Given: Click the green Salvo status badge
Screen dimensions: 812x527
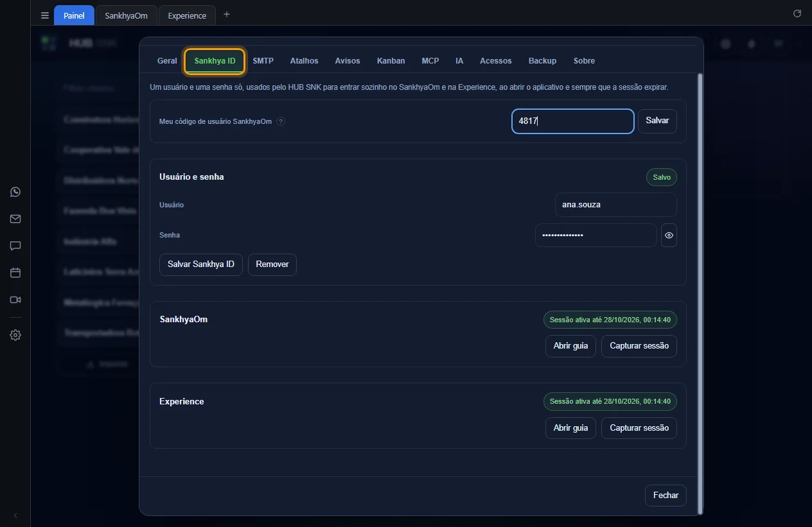Looking at the screenshot, I should 662,177.
